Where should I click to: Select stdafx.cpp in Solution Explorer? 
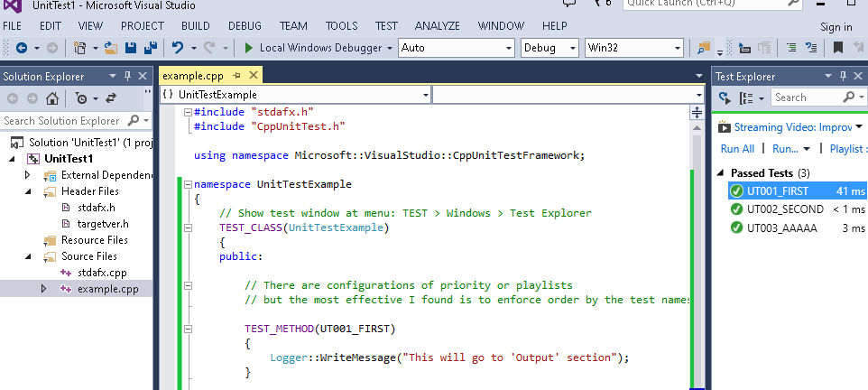coord(102,273)
